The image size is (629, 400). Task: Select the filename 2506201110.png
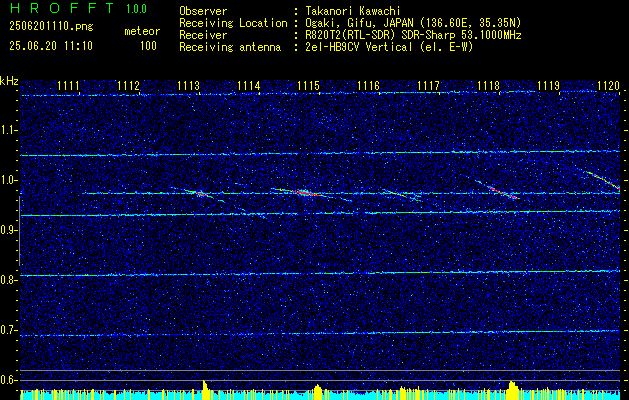pos(51,27)
